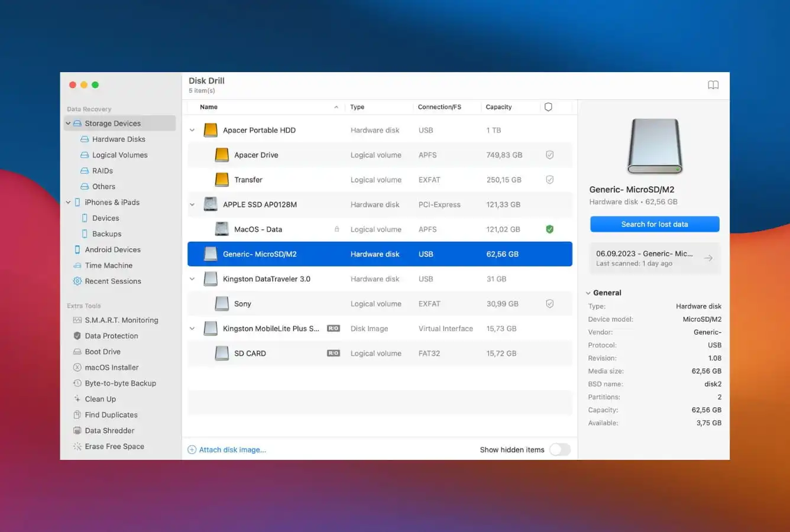Click the lock icon on MacOS - Data row
790x532 pixels.
[x=336, y=229]
